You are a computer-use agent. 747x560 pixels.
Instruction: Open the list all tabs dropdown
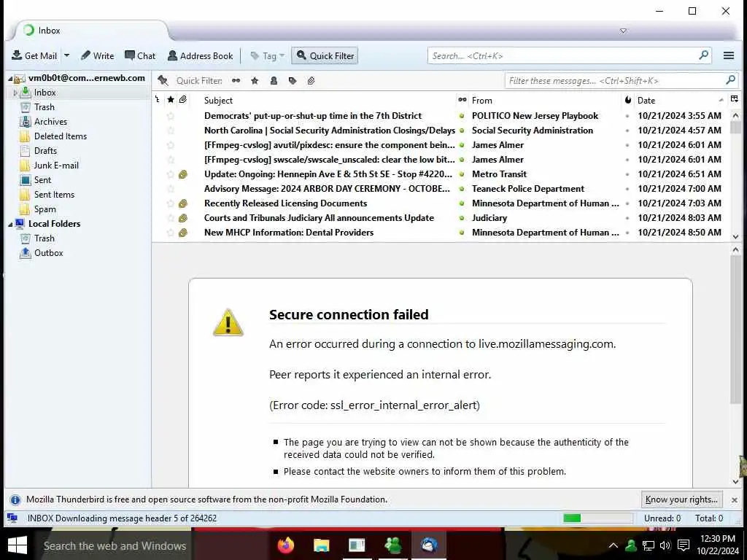point(623,31)
